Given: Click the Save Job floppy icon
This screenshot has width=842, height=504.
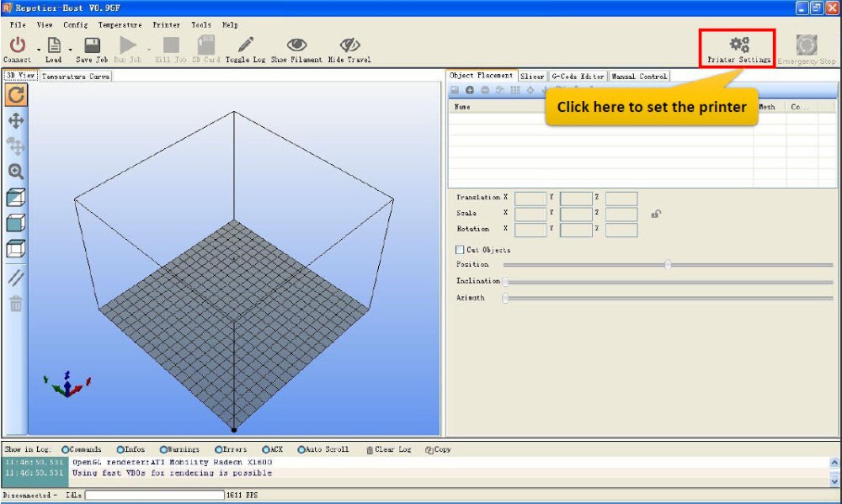Looking at the screenshot, I should pyautogui.click(x=92, y=45).
